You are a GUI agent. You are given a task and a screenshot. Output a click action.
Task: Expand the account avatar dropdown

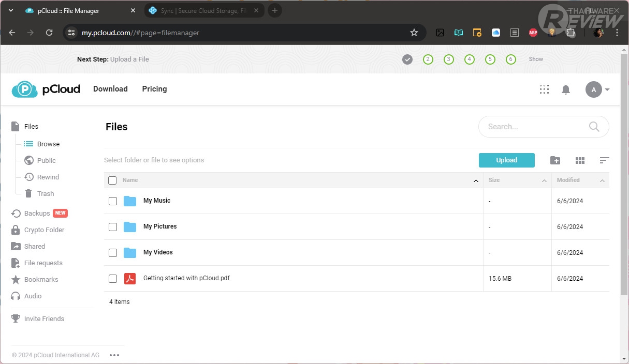(x=597, y=89)
